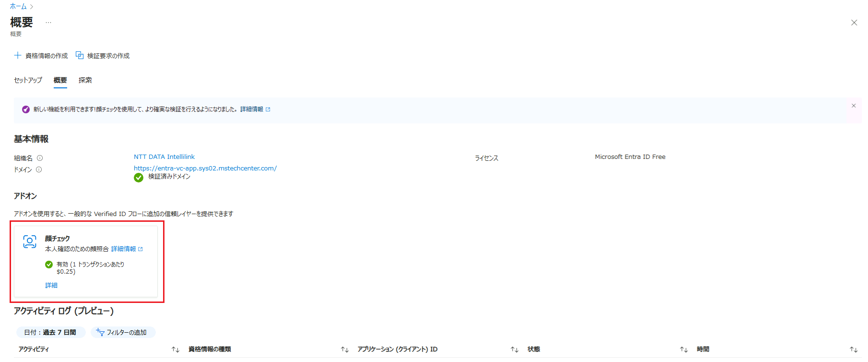Open 詳細 link in 顔チェック card
This screenshot has height=362, width=868.
click(x=51, y=286)
